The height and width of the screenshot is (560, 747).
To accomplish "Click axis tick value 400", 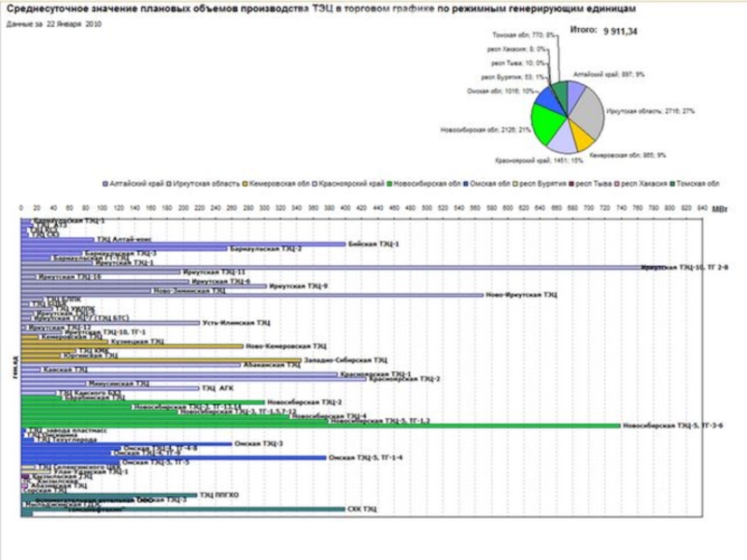I will (345, 208).
